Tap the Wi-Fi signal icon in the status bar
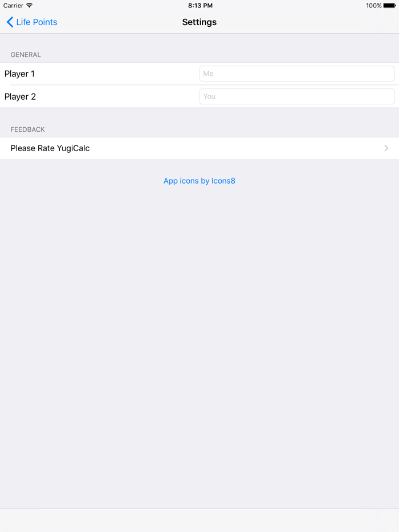 click(30, 5)
